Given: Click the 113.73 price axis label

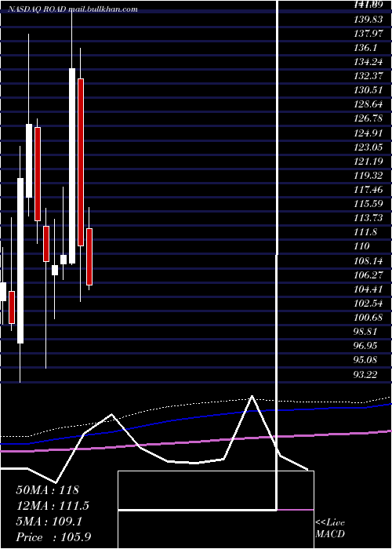Looking at the screenshot, I should (368, 218).
